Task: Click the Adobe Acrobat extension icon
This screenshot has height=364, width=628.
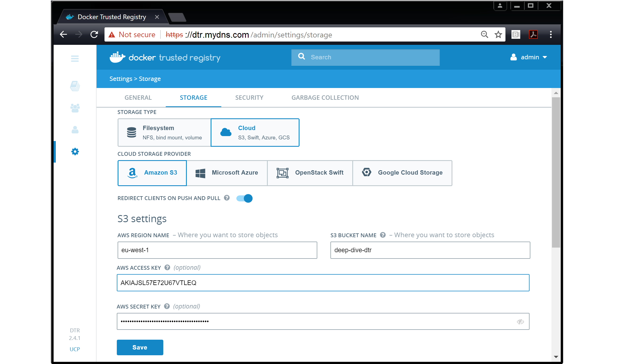Action: point(533,34)
